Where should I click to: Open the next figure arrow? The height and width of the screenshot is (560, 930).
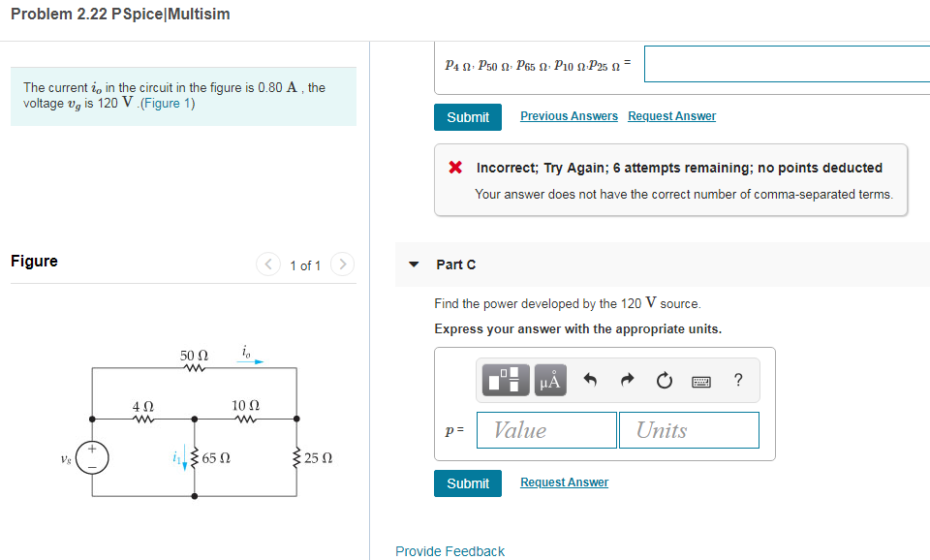[341, 264]
